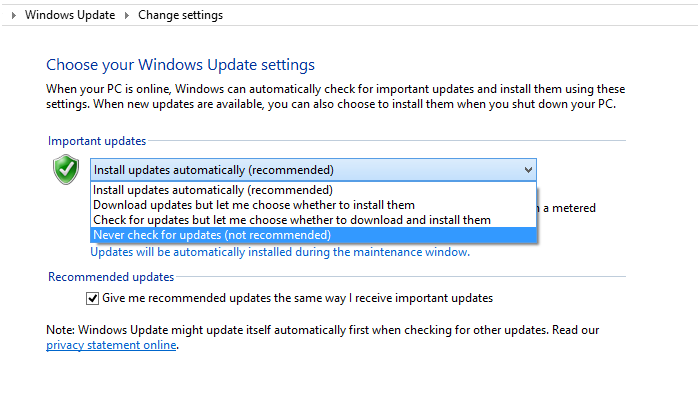The height and width of the screenshot is (415, 700).
Task: Toggle the recommended updates checkbox
Action: 93,298
